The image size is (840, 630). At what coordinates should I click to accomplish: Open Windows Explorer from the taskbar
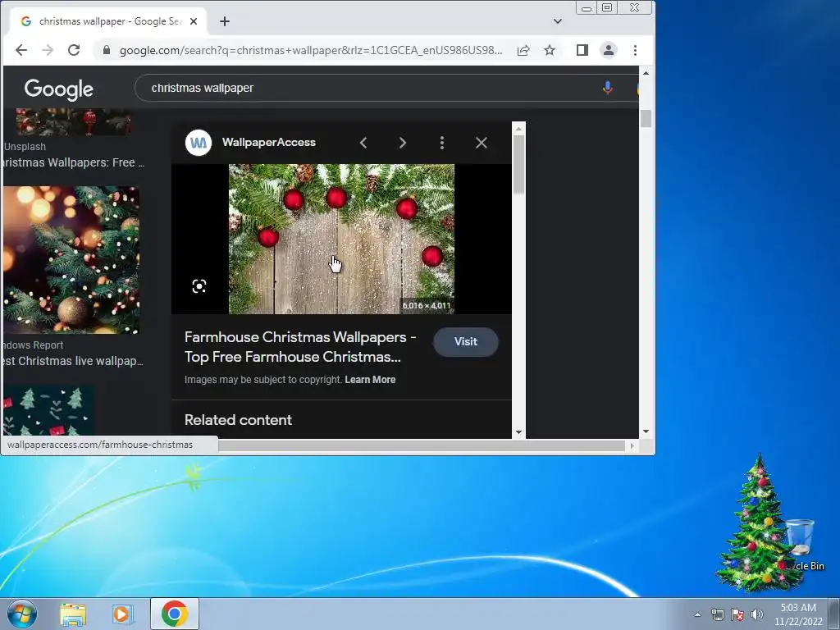coord(73,614)
